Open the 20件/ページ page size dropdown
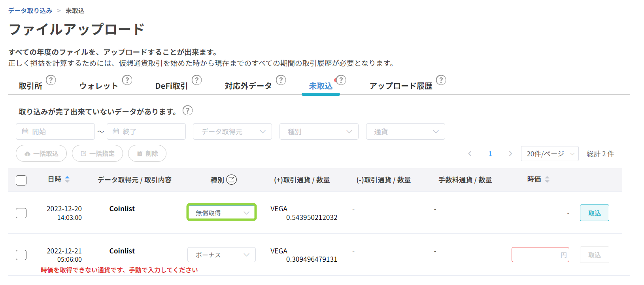Screen dimensions: 644x285 click(550, 154)
